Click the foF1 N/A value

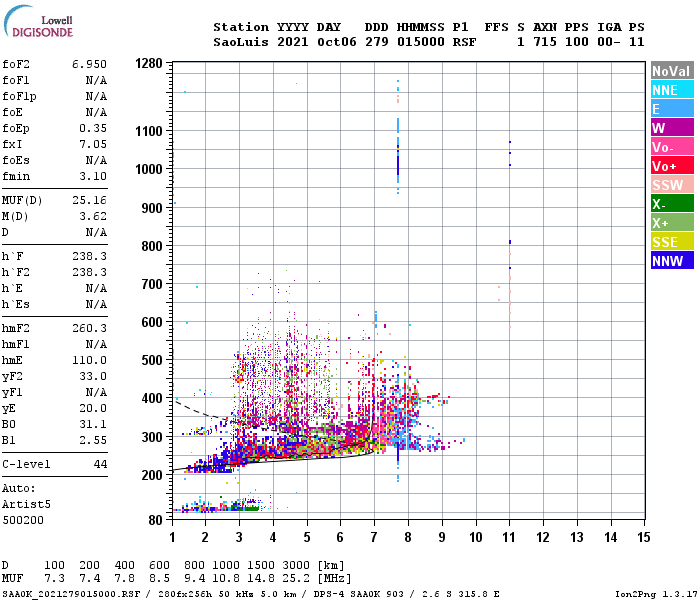pos(96,80)
